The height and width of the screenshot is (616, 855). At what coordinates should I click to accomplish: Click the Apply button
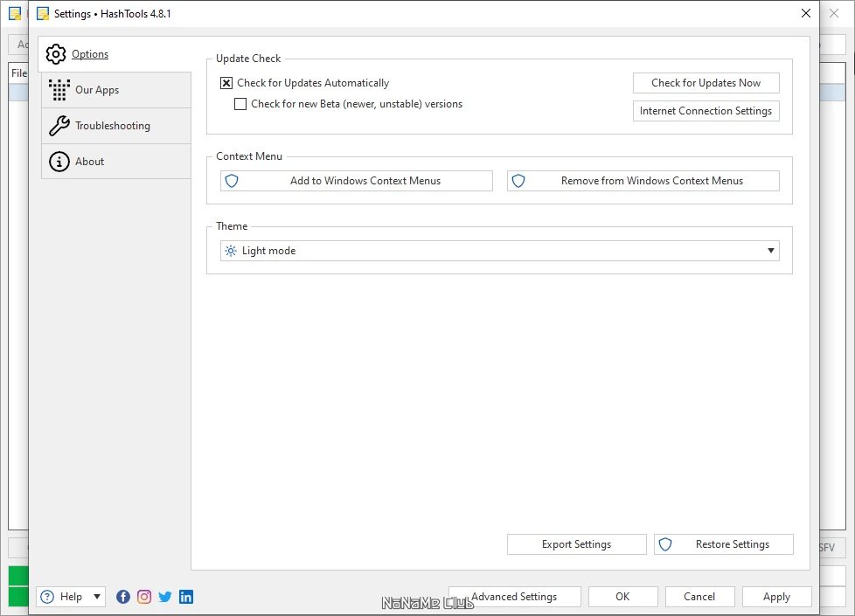pyautogui.click(x=776, y=597)
